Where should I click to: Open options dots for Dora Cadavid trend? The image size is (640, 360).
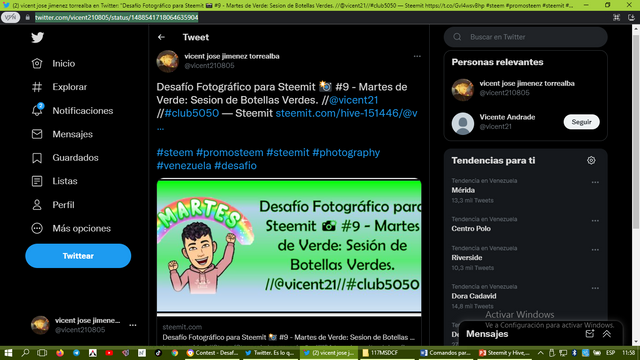[x=595, y=288]
